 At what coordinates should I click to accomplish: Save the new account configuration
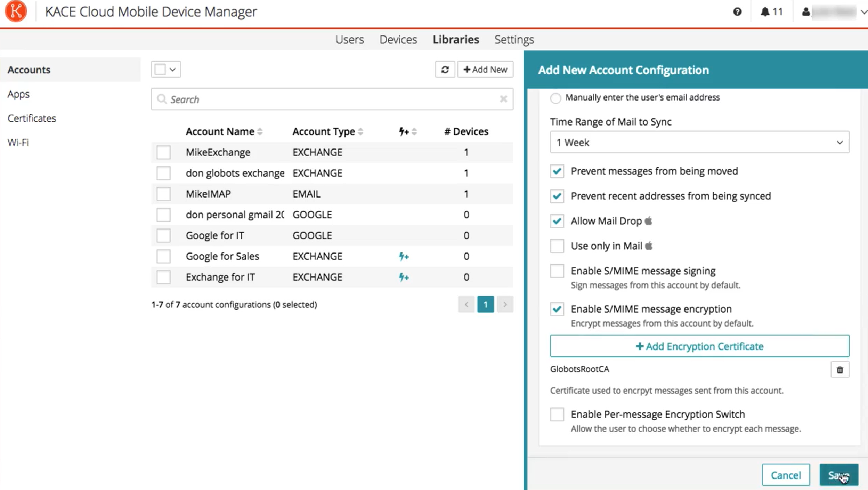pos(838,475)
